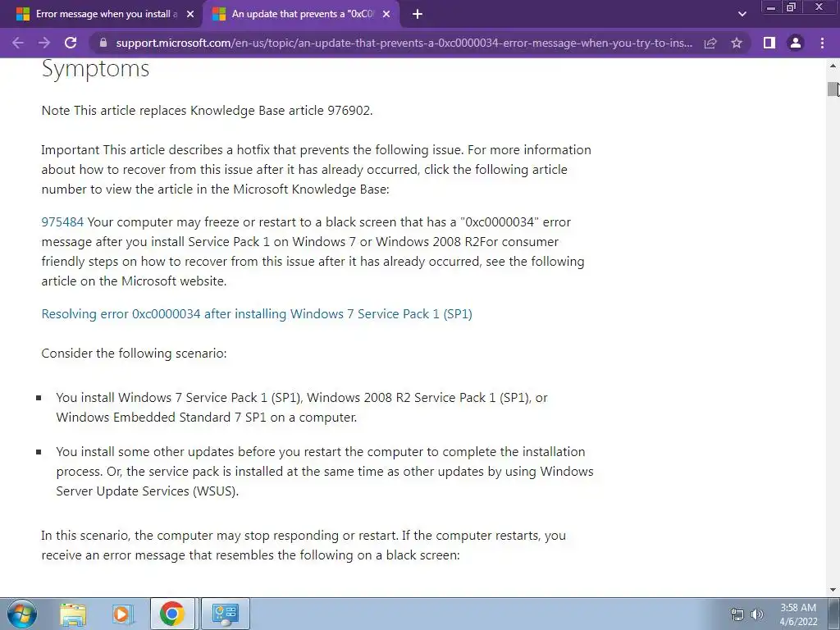Open the tab search dropdown
The height and width of the screenshot is (630, 840).
[742, 15]
